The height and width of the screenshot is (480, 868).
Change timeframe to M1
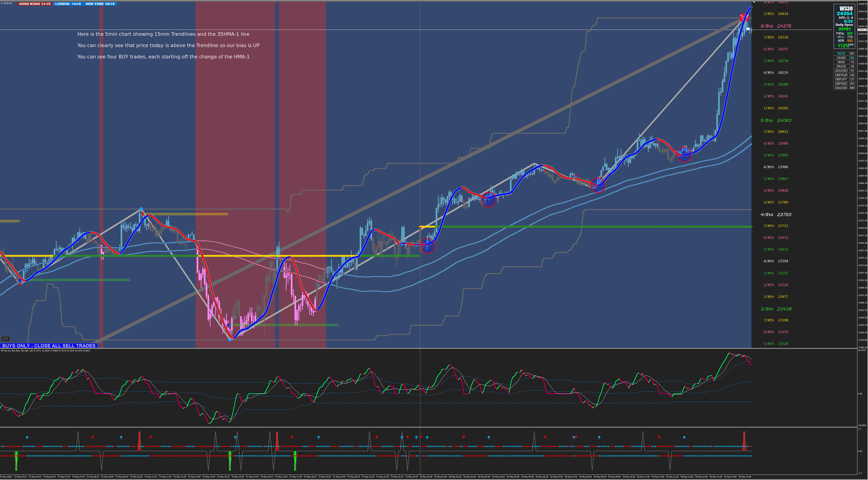[x=852, y=53]
